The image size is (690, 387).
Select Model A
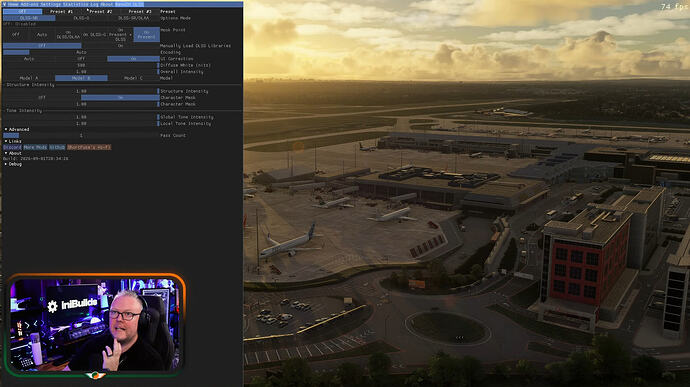pyautogui.click(x=29, y=78)
